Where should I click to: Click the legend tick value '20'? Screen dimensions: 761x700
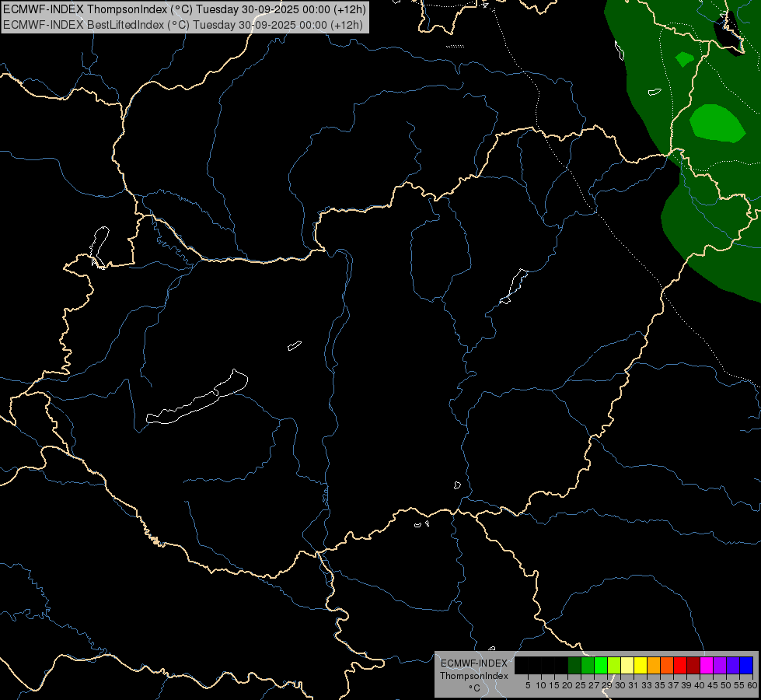567,685
